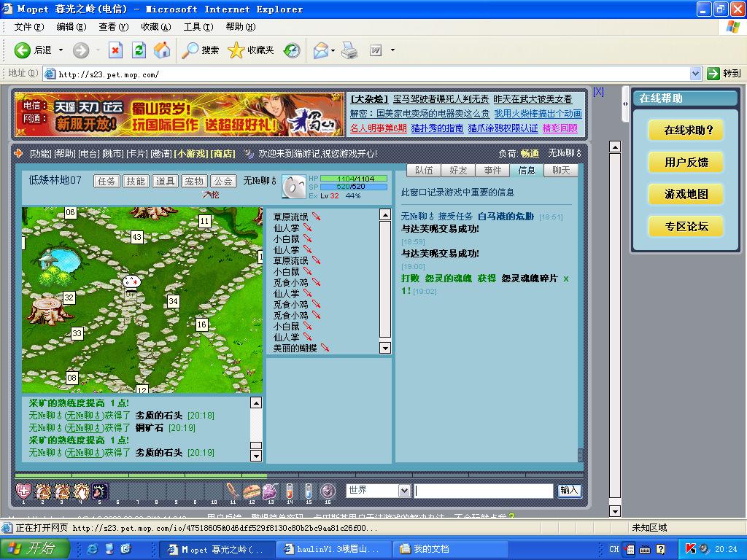Open the Mail button dropdown arrow
The width and height of the screenshot is (747, 560).
[x=333, y=50]
